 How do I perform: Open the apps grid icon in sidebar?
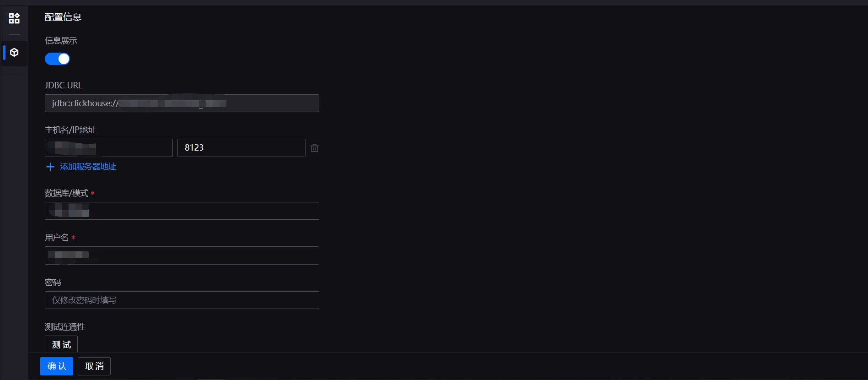coord(14,18)
